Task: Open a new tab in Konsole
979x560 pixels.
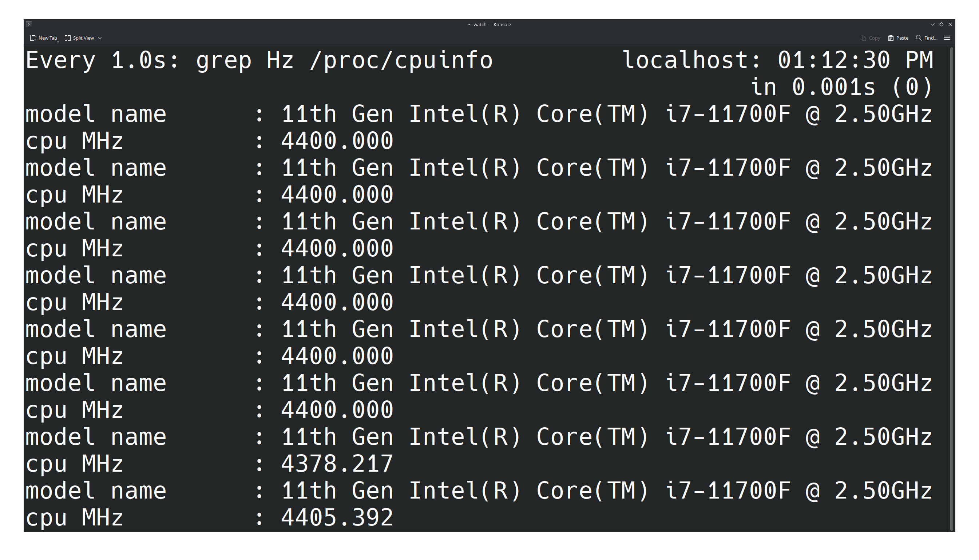Action: 43,38
